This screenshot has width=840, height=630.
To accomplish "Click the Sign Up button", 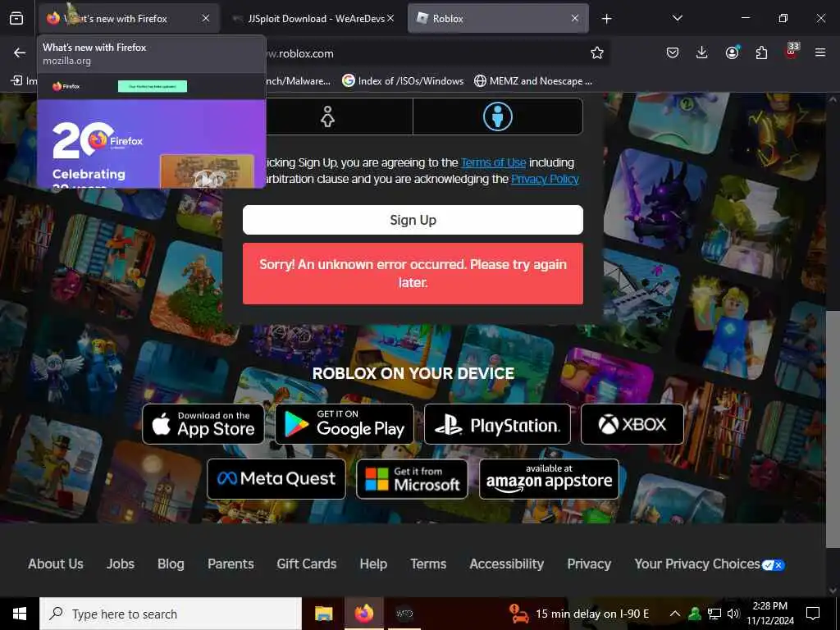I will click(x=413, y=220).
